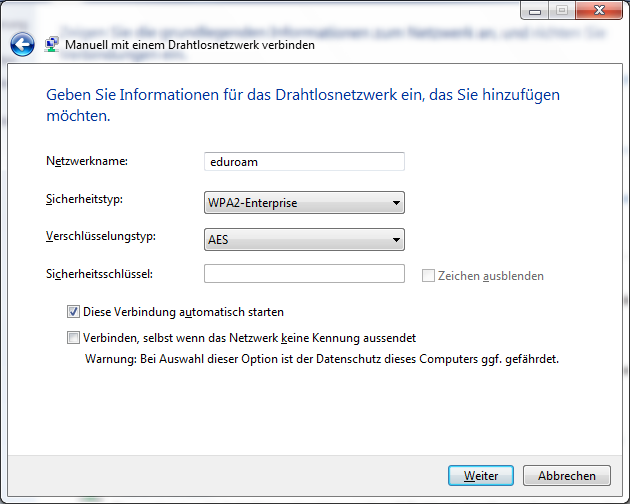The height and width of the screenshot is (504, 630).
Task: Cancel using the Abbrechen button
Action: 566,475
